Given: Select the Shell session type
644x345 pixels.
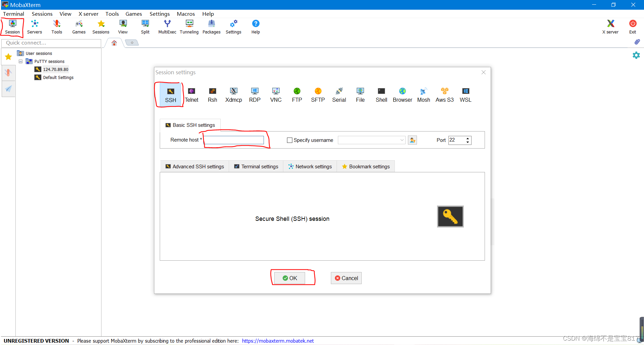Looking at the screenshot, I should click(381, 95).
